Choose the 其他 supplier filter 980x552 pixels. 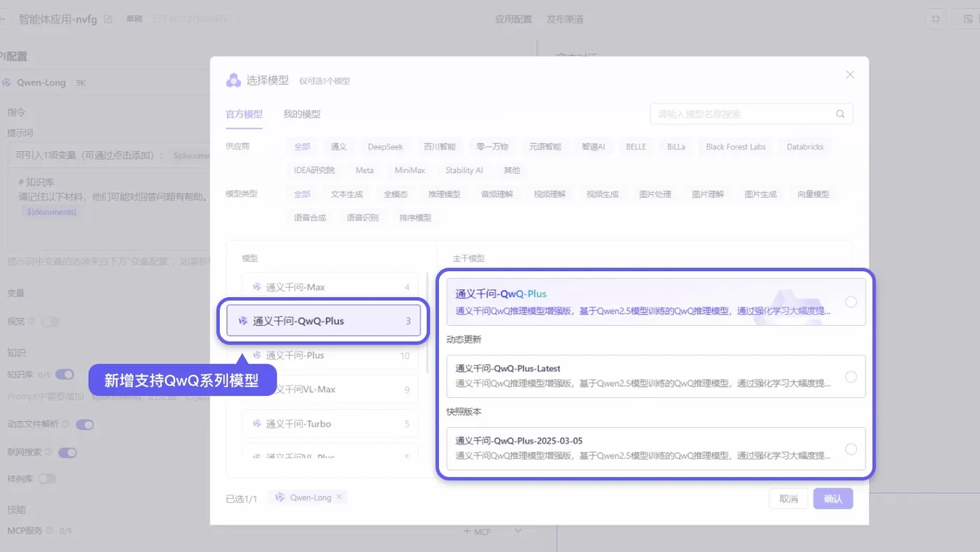point(512,170)
